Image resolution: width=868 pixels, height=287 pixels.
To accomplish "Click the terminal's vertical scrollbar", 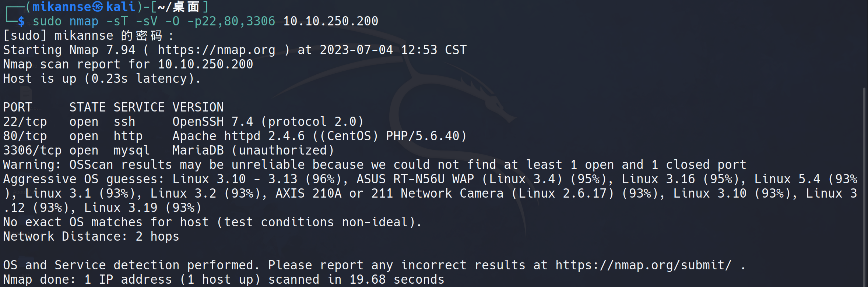I will tap(864, 184).
